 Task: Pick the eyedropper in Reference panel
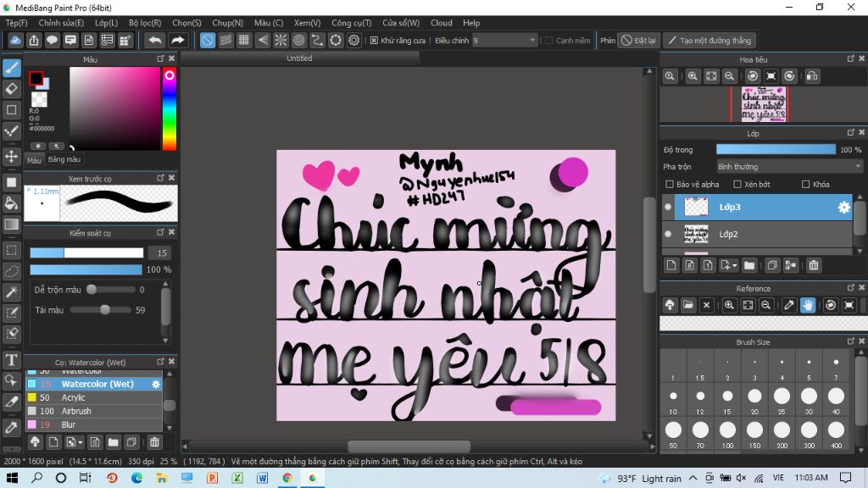(789, 305)
